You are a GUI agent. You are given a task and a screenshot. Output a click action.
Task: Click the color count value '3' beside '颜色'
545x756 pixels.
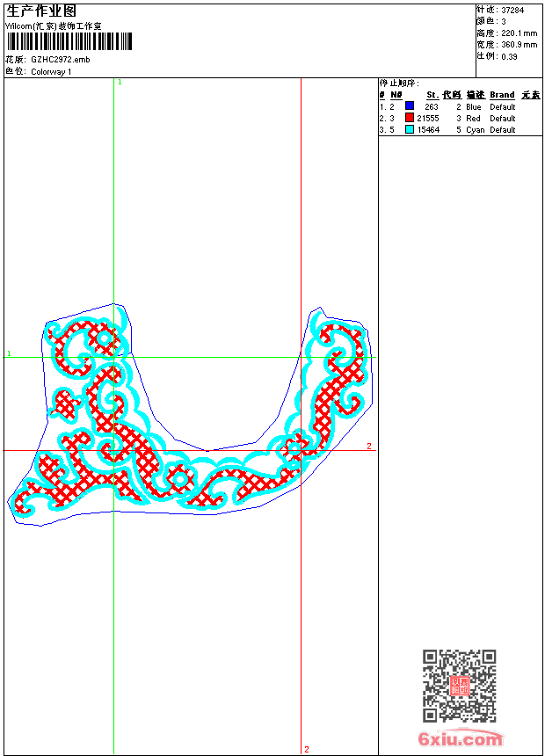(504, 22)
